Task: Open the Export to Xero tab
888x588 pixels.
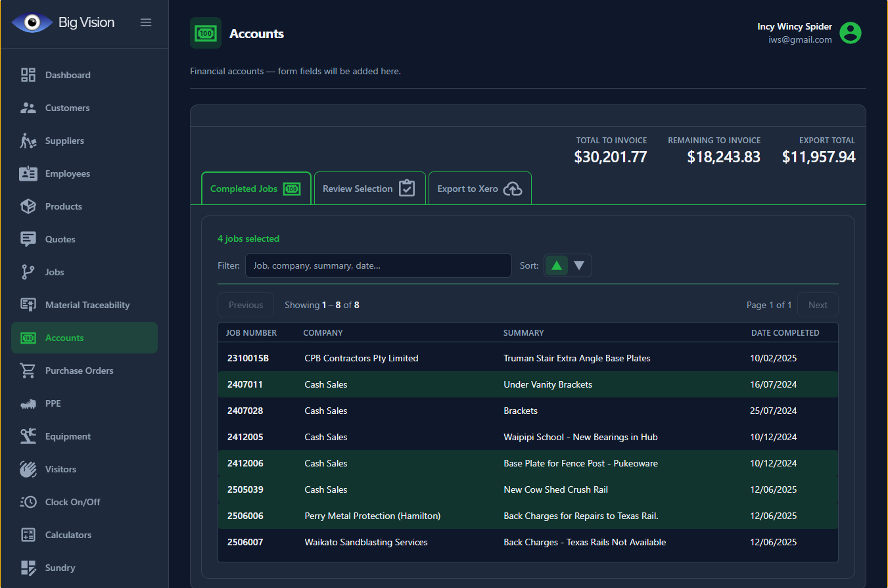Action: (479, 189)
